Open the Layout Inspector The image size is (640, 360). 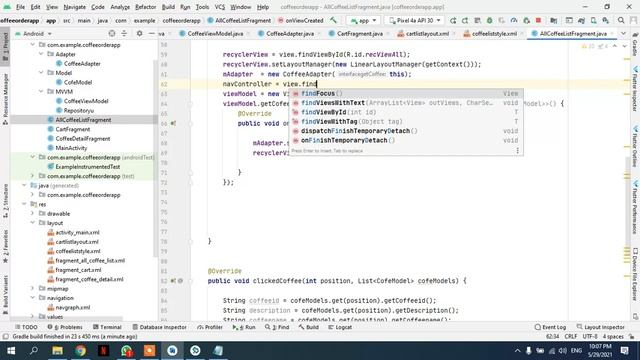pyautogui.click(x=600, y=327)
